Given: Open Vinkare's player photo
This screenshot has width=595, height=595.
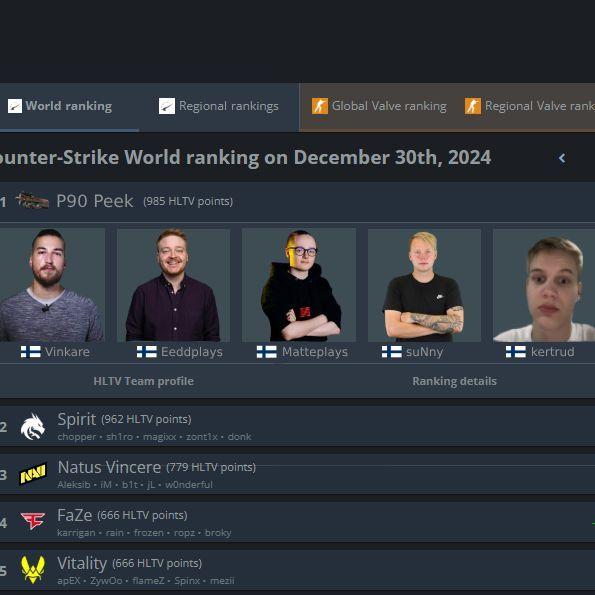Looking at the screenshot, I should pyautogui.click(x=52, y=285).
